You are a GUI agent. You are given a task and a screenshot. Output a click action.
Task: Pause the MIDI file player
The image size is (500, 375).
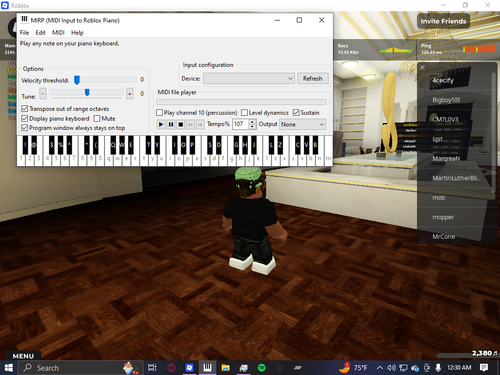[171, 124]
